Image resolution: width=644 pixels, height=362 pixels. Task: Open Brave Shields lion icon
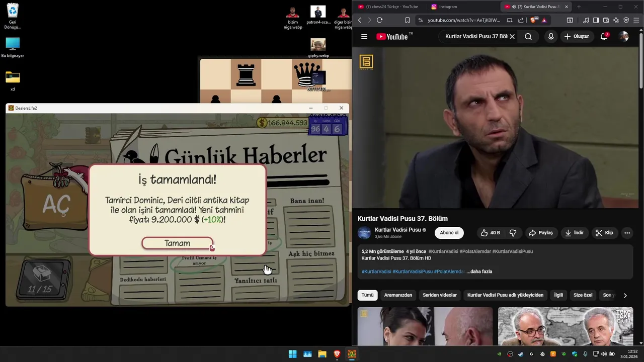point(533,20)
